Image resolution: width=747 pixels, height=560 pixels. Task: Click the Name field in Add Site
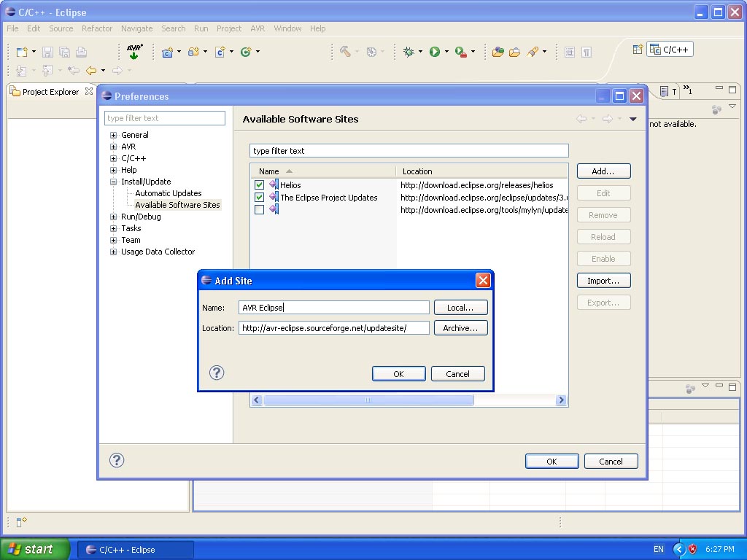[334, 308]
